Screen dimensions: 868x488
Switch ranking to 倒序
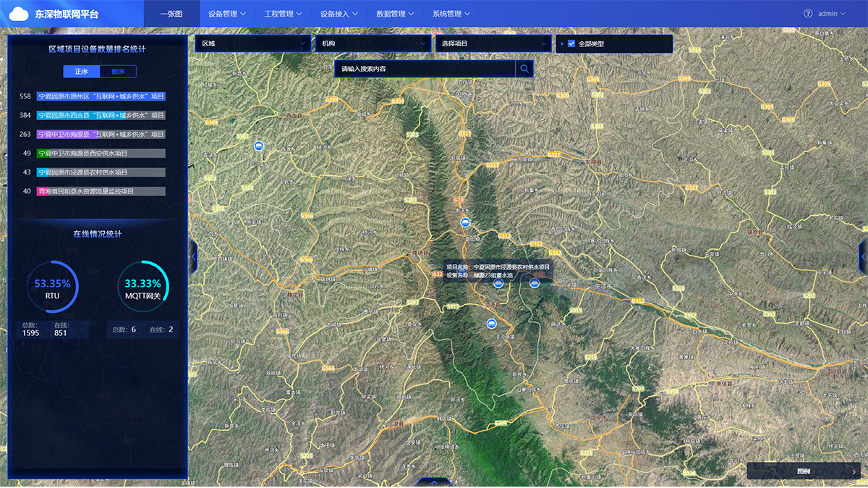click(x=118, y=72)
